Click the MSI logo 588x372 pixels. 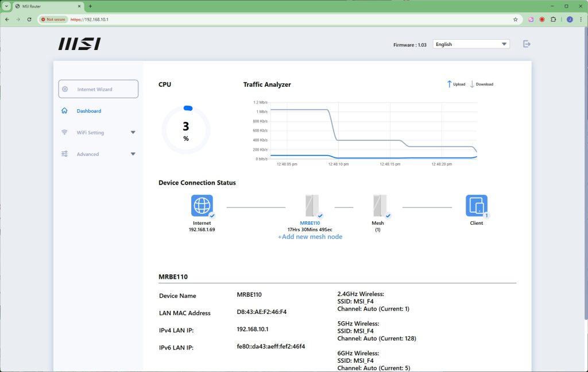point(79,44)
